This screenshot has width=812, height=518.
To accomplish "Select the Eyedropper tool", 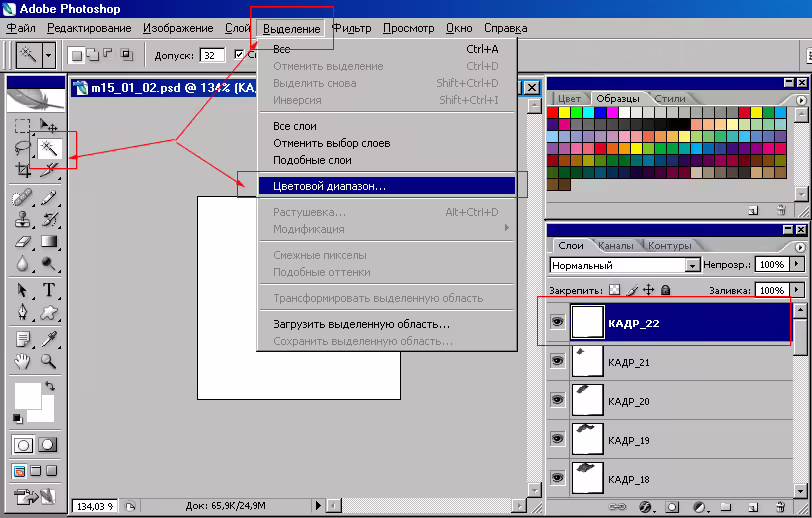I will tap(49, 339).
